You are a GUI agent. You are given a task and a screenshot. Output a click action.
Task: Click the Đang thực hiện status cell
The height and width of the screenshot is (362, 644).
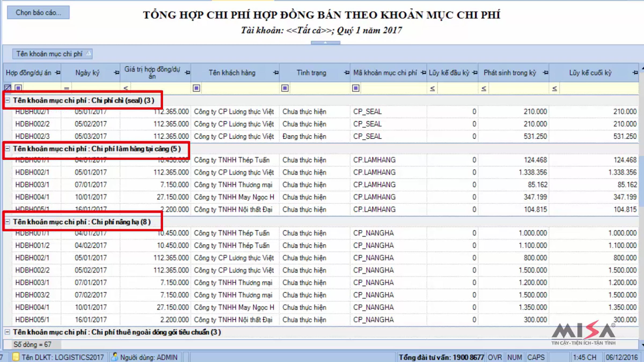[304, 136]
